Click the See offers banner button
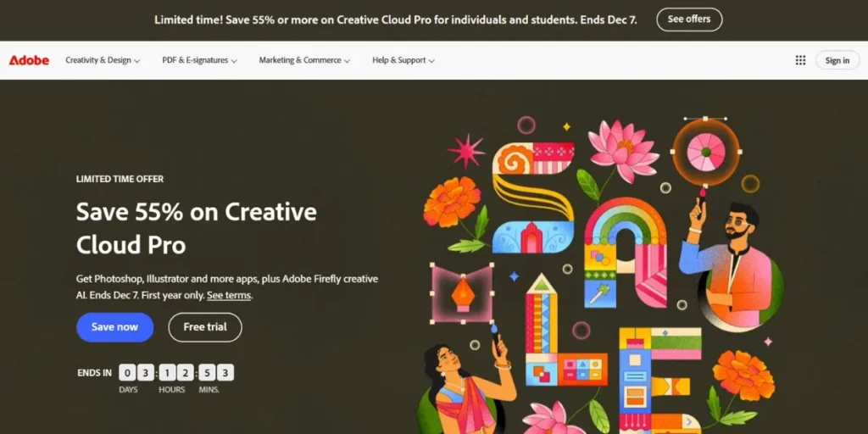This screenshot has width=868, height=434. point(689,19)
